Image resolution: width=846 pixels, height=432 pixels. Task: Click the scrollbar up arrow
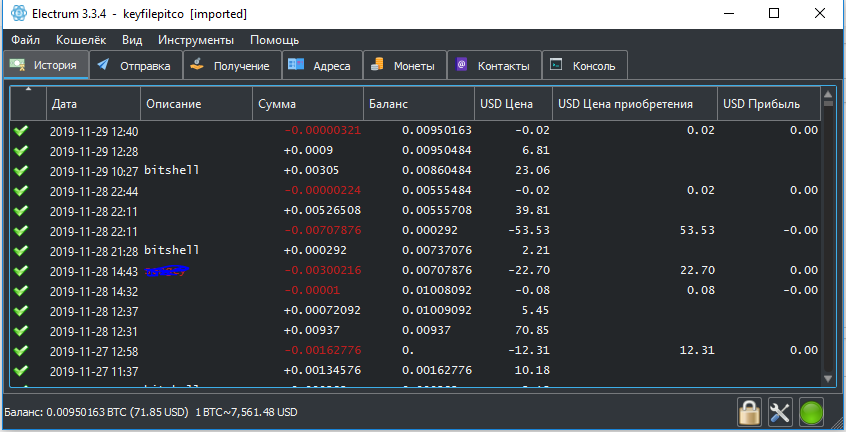(829, 95)
